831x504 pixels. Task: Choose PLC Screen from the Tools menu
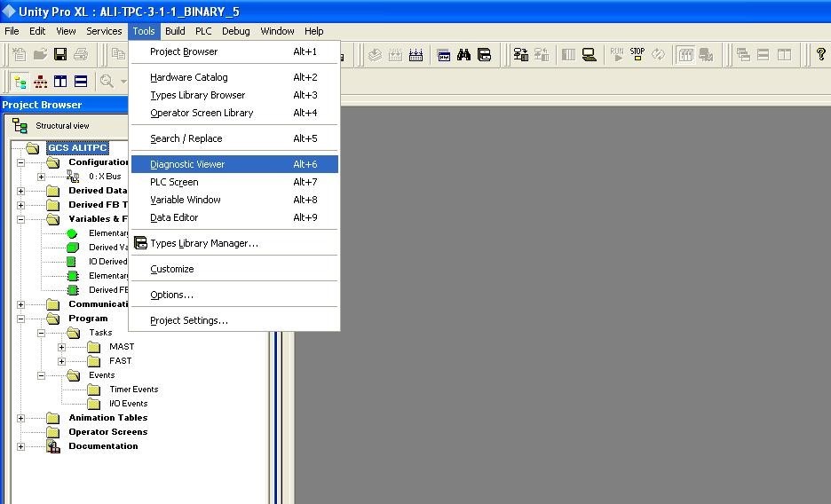coord(234,182)
